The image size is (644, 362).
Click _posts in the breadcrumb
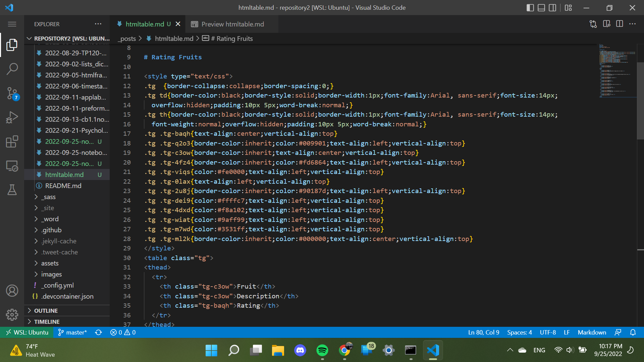click(127, 39)
